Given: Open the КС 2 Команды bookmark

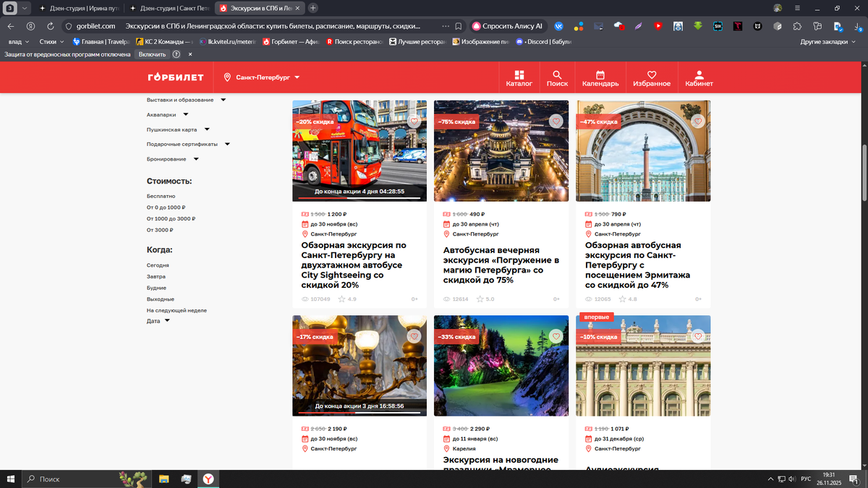Looking at the screenshot, I should (x=163, y=42).
